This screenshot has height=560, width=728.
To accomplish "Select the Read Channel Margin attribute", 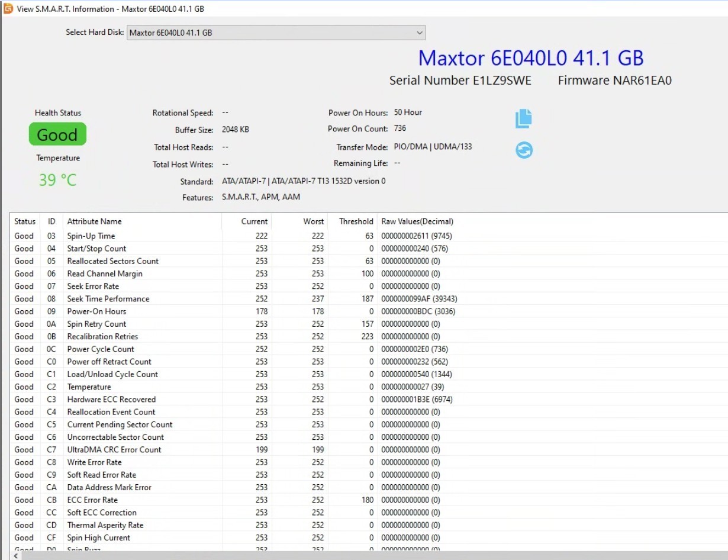I will [x=369, y=273].
